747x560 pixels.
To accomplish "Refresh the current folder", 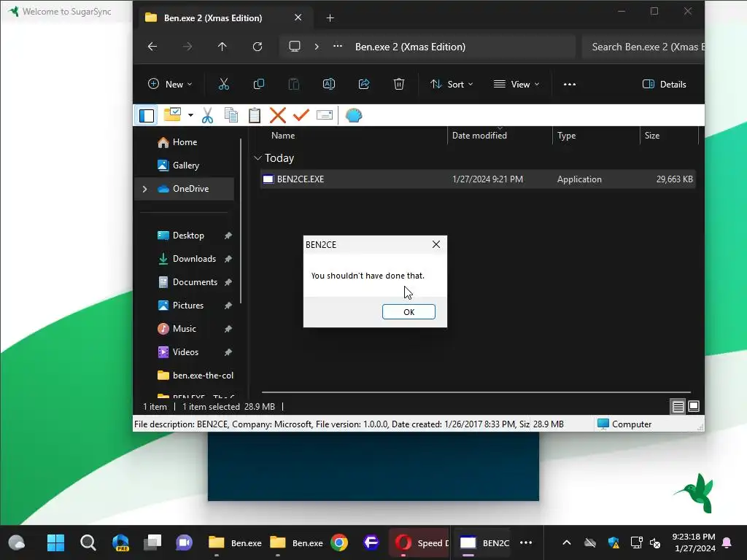I will tap(258, 47).
